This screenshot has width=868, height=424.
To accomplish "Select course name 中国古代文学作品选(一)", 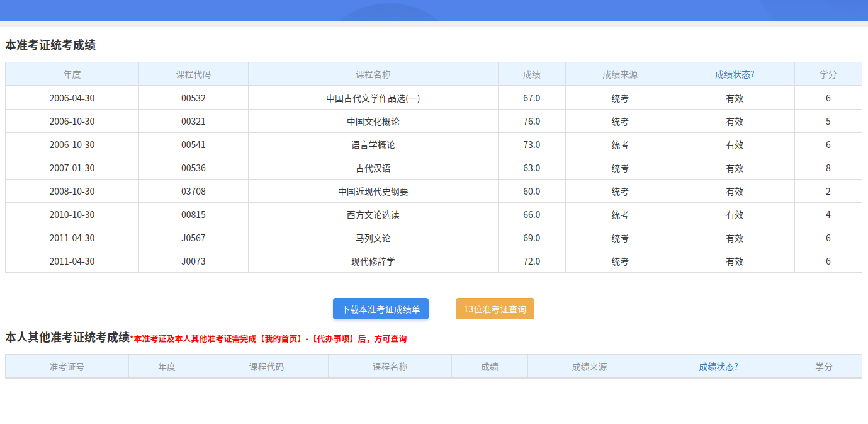I will (373, 98).
